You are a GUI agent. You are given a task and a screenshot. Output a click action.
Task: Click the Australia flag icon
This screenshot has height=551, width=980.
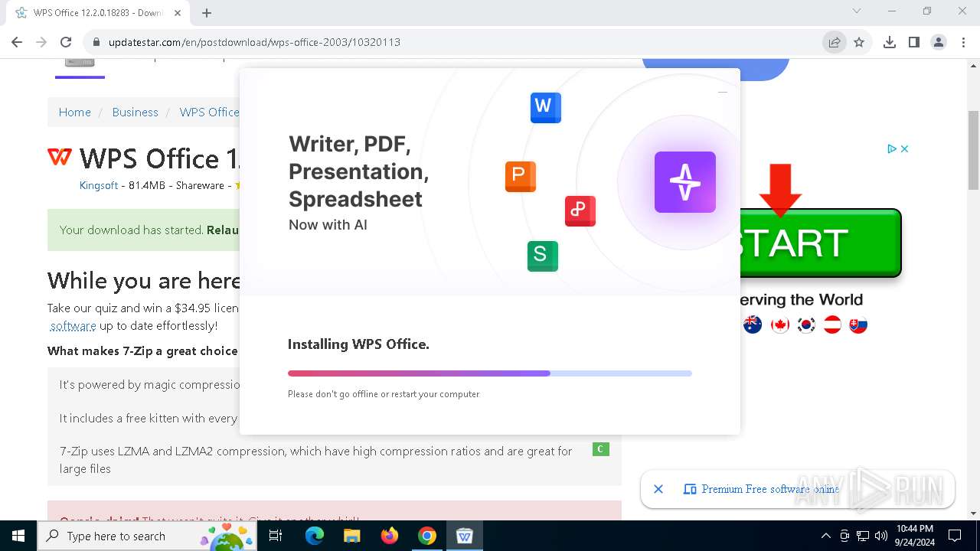coord(753,324)
